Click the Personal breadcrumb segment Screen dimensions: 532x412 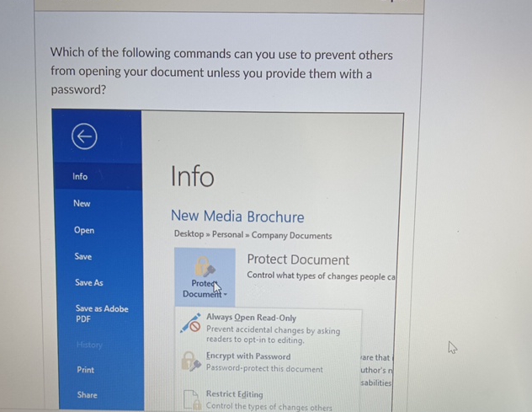click(x=227, y=234)
